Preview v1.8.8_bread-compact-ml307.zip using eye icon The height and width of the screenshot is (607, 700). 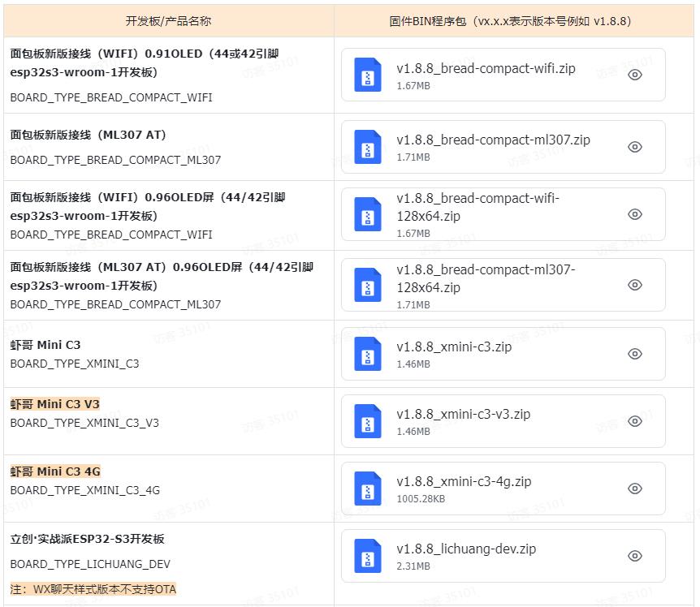point(635,147)
